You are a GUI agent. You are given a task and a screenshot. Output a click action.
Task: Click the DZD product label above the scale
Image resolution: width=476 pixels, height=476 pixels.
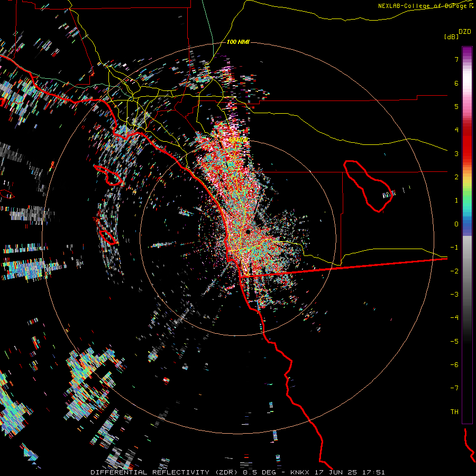(x=465, y=32)
